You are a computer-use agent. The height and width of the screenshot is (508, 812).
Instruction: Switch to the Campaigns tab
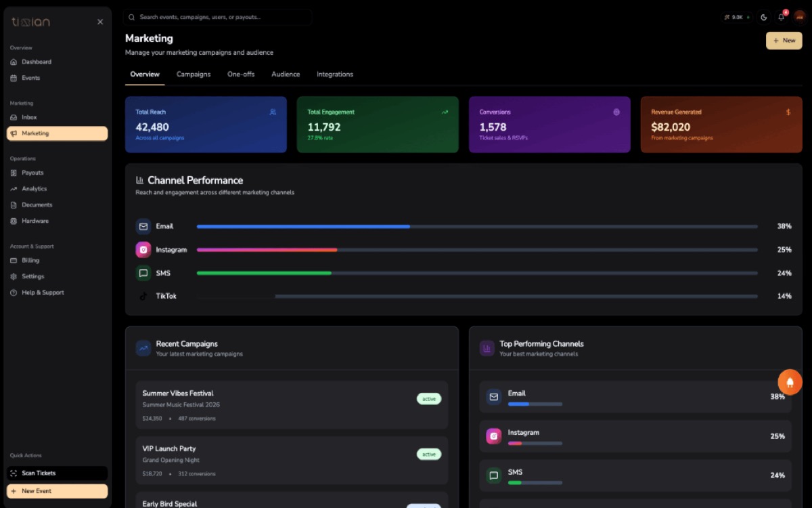tap(194, 75)
